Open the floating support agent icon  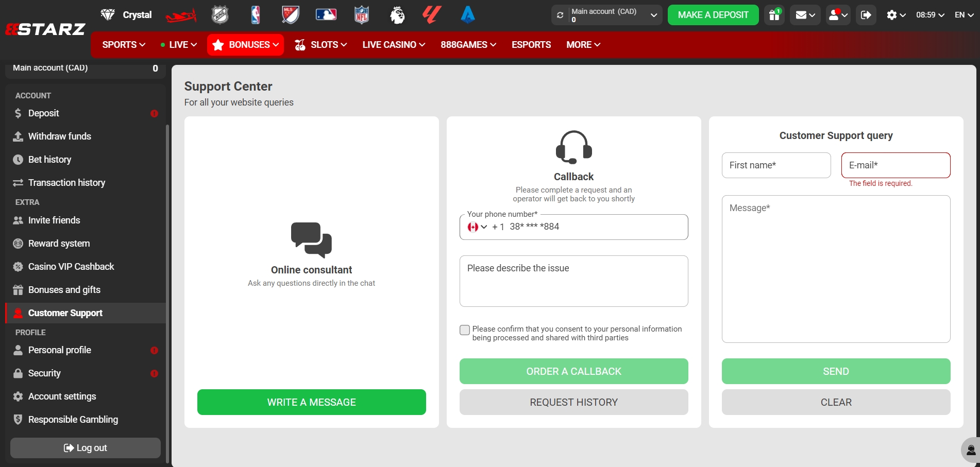tap(971, 450)
